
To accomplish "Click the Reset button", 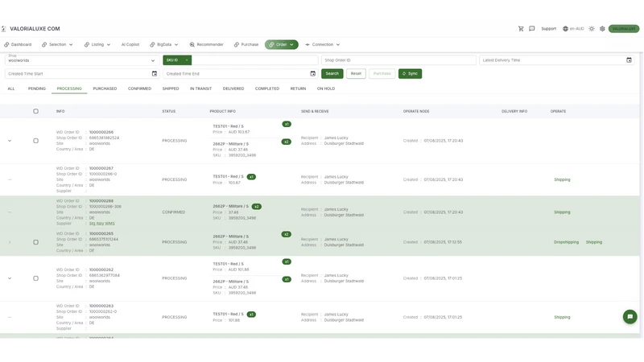I will click(356, 73).
